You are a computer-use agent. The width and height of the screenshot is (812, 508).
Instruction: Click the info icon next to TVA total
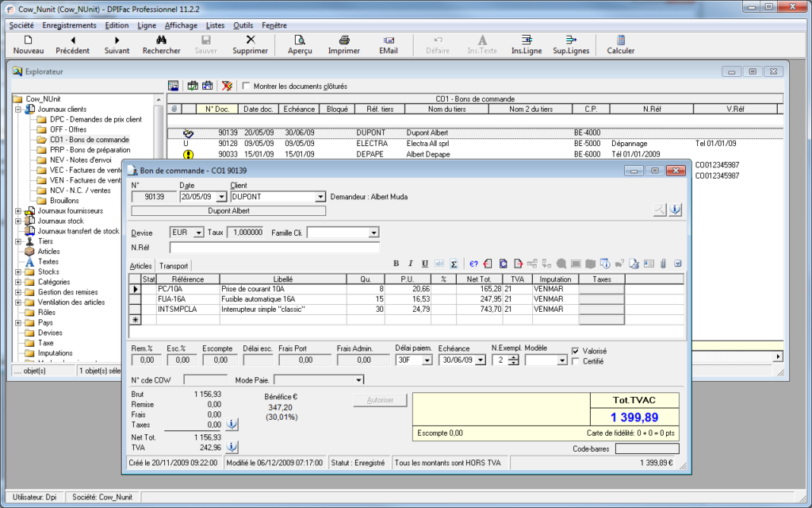click(x=232, y=447)
